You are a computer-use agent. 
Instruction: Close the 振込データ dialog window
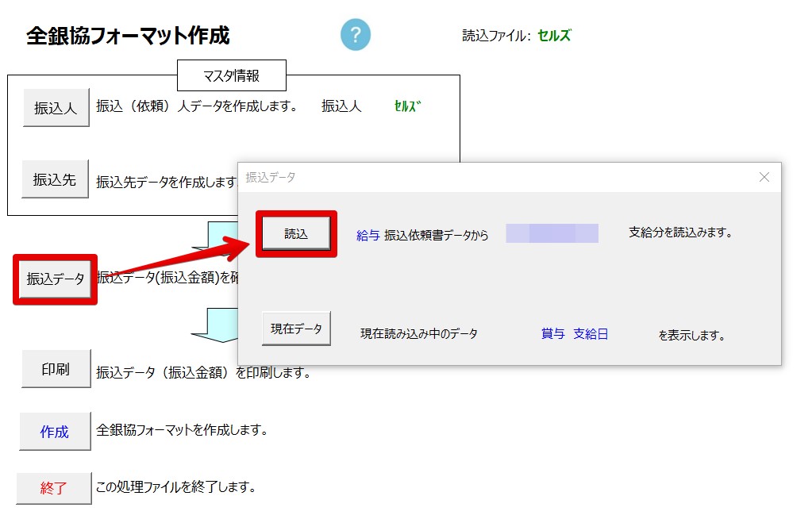coord(764,177)
